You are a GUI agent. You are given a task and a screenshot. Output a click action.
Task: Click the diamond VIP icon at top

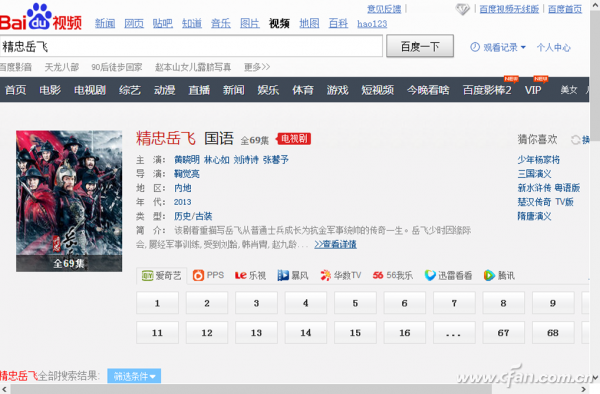pos(462,9)
